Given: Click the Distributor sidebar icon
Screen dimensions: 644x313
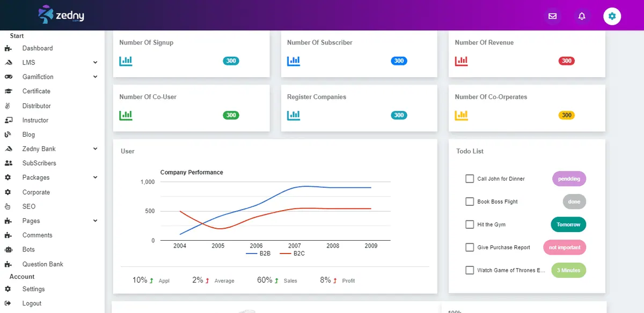Looking at the screenshot, I should pyautogui.click(x=8, y=106).
